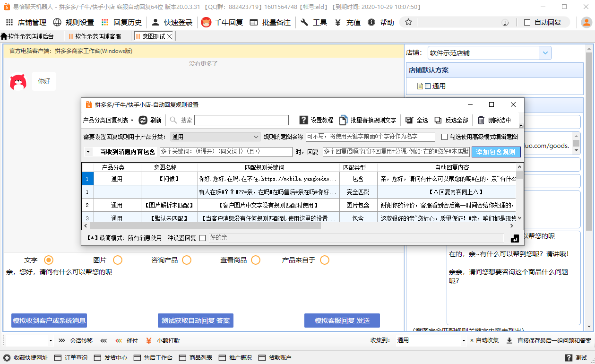This screenshot has width=595, height=364.
Task: Click the 添加包含规则 button
Action: coord(496,152)
